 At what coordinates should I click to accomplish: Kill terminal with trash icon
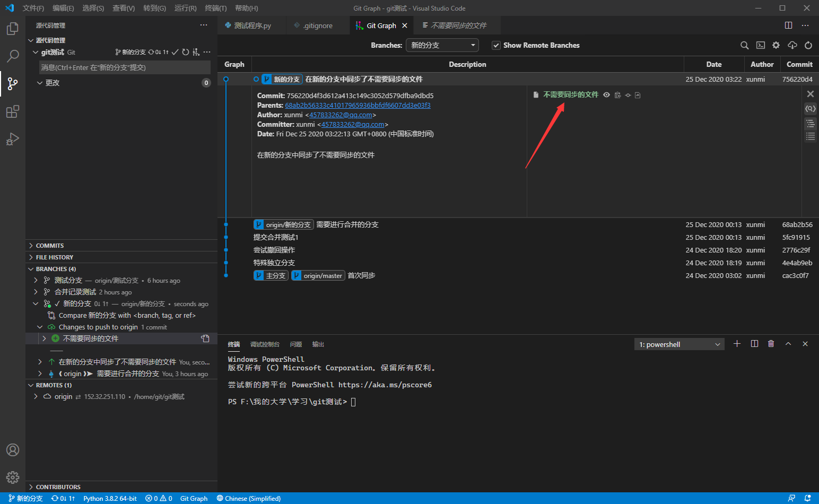[x=771, y=344]
